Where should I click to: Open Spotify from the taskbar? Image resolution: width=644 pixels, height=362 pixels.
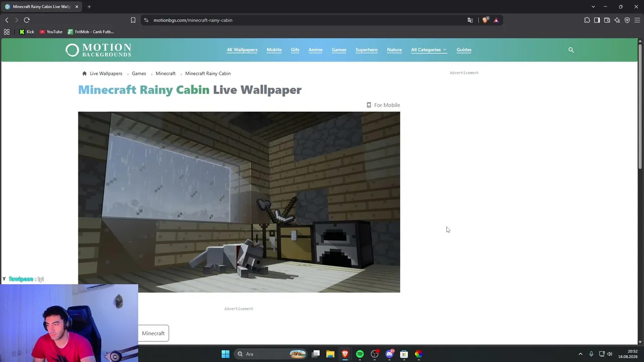360,354
